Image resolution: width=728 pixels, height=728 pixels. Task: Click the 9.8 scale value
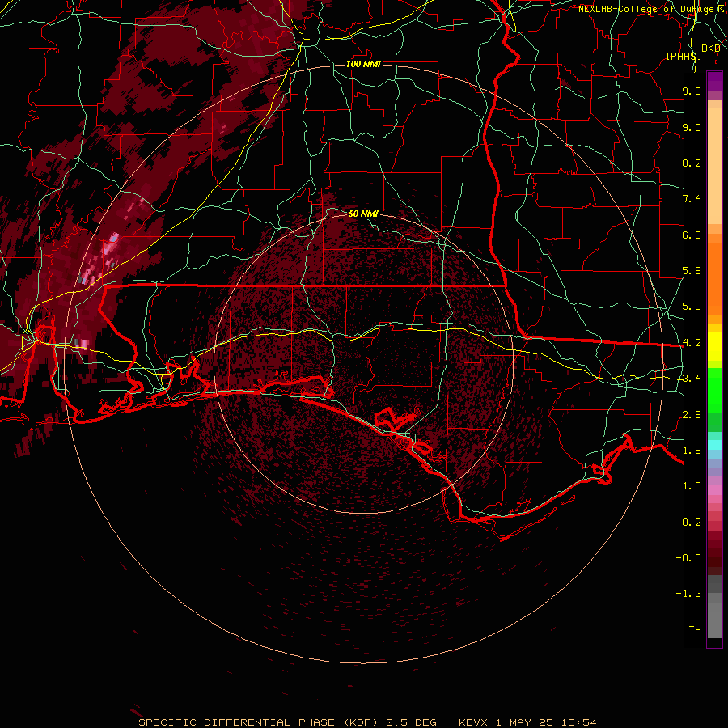692,91
